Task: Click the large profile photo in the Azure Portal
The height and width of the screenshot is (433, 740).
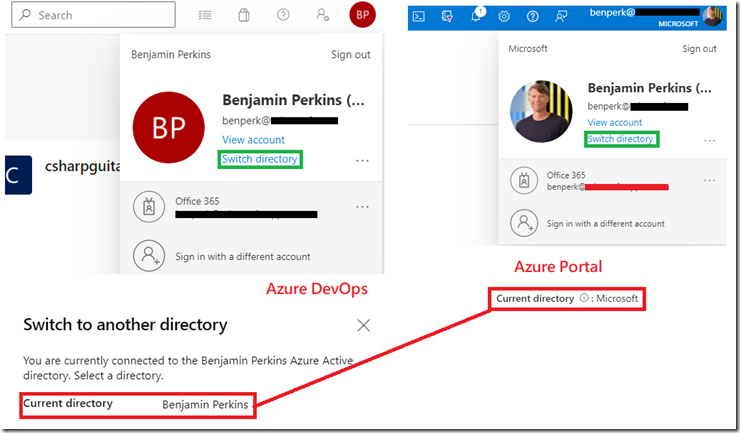Action: (541, 111)
